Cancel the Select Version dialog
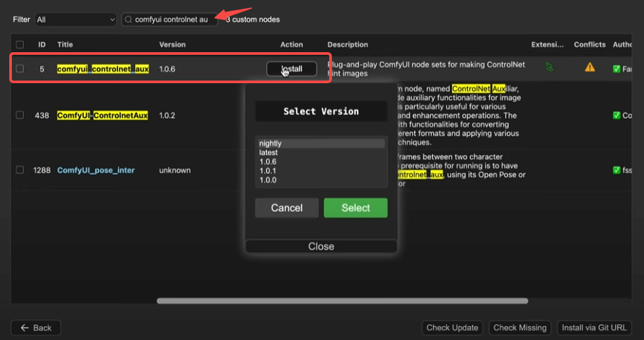Viewport: 644px width, 340px height. [x=286, y=208]
